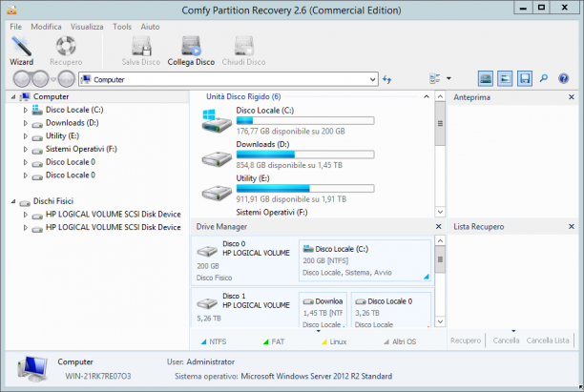Open help with the question mark icon
This screenshot has height=392, width=584.
(564, 78)
